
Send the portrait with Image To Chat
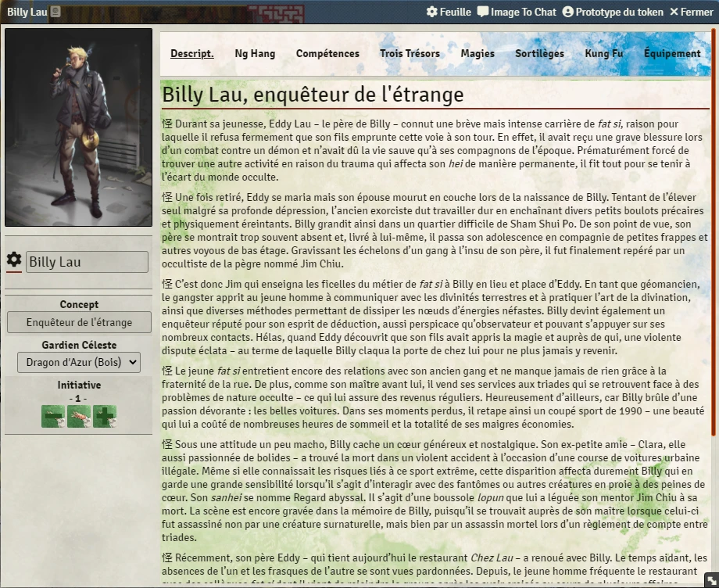[x=517, y=12]
